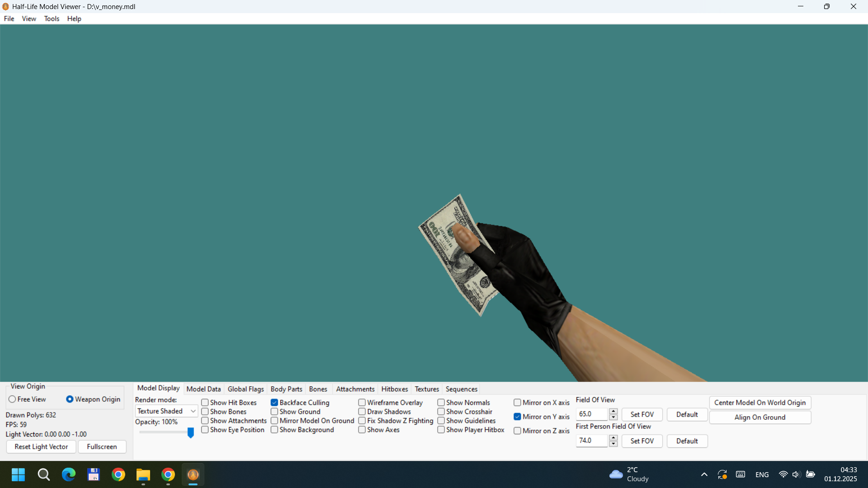This screenshot has width=868, height=488.
Task: Switch to the Sequences tab
Action: pyautogui.click(x=461, y=389)
